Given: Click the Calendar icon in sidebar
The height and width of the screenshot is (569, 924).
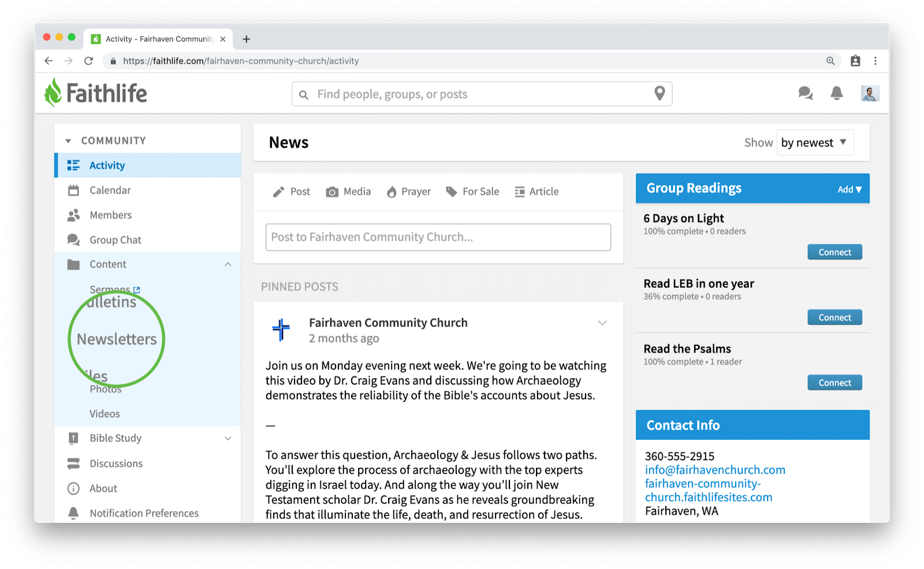Looking at the screenshot, I should [x=73, y=190].
